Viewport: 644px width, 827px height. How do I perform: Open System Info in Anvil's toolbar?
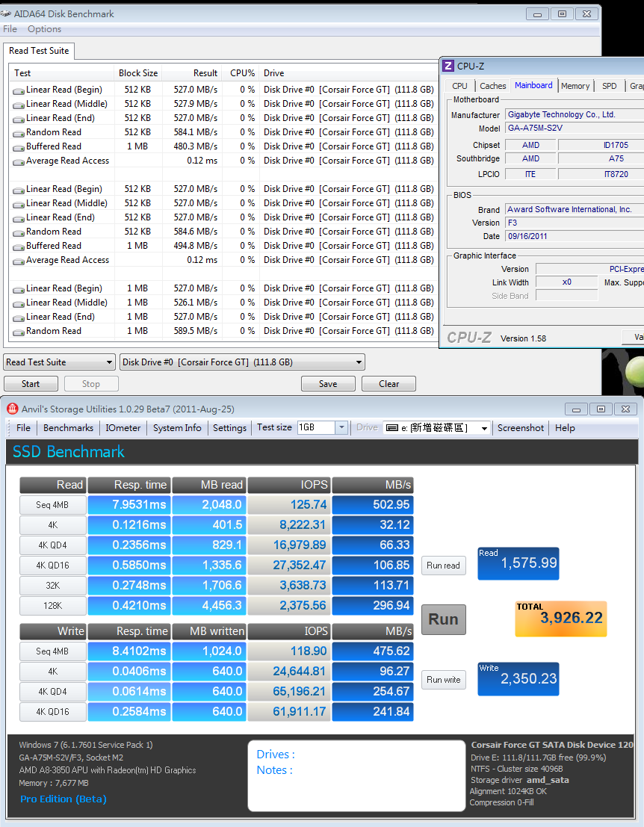coord(177,428)
